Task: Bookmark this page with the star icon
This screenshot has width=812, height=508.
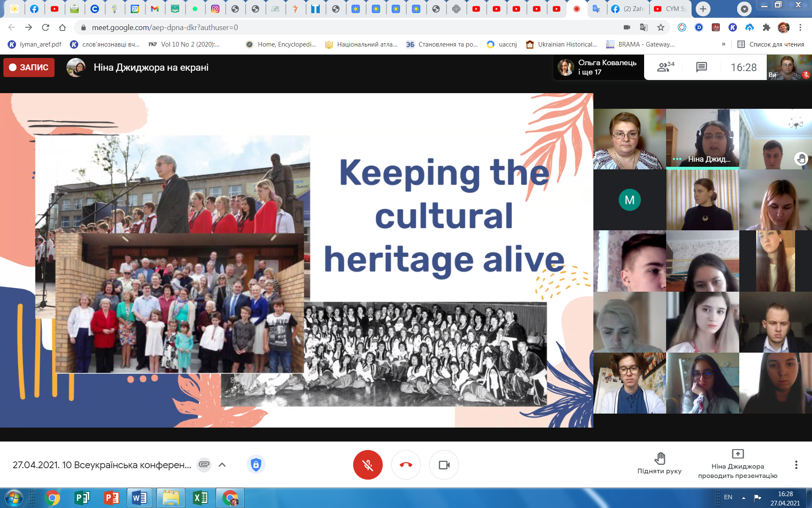Action: pos(661,28)
